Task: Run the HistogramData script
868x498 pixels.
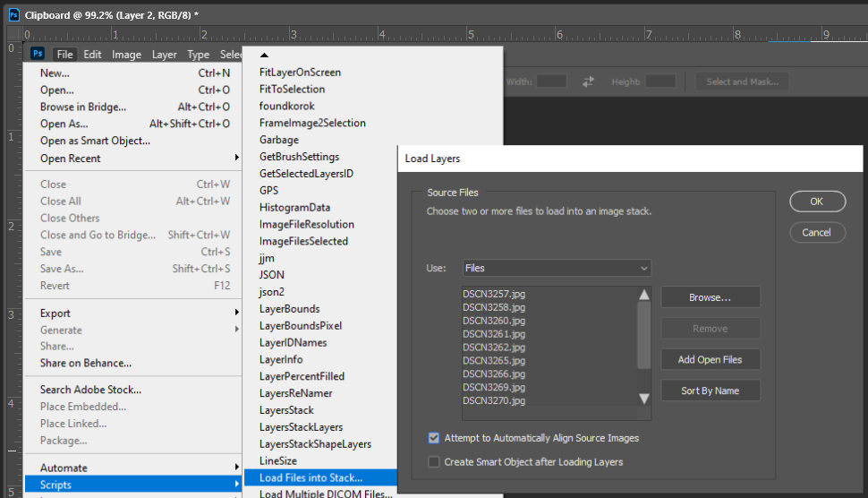Action: tap(295, 207)
